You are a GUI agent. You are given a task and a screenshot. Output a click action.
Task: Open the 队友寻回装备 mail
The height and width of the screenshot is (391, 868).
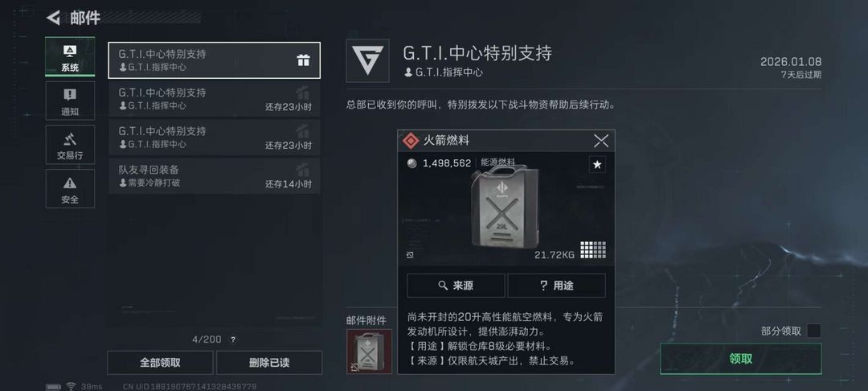[215, 176]
